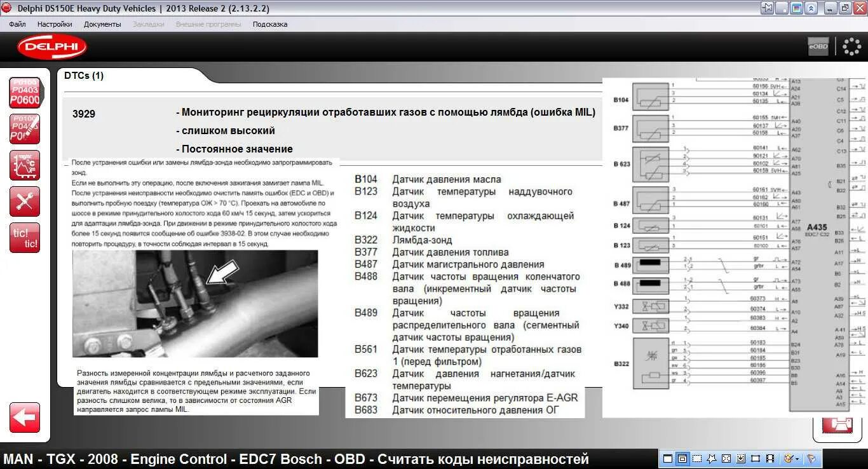Select fixed-size region capture tool
This screenshot has width=868, height=469.
(x=756, y=458)
